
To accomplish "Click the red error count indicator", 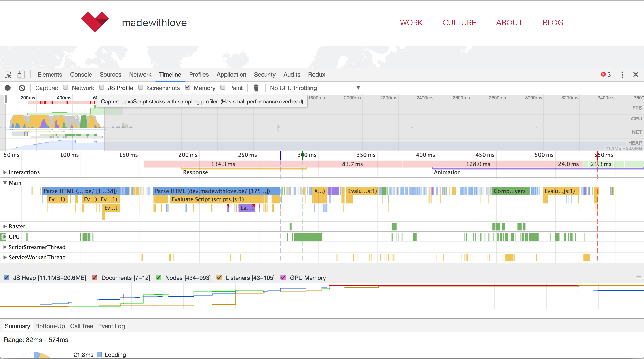I will click(x=606, y=74).
